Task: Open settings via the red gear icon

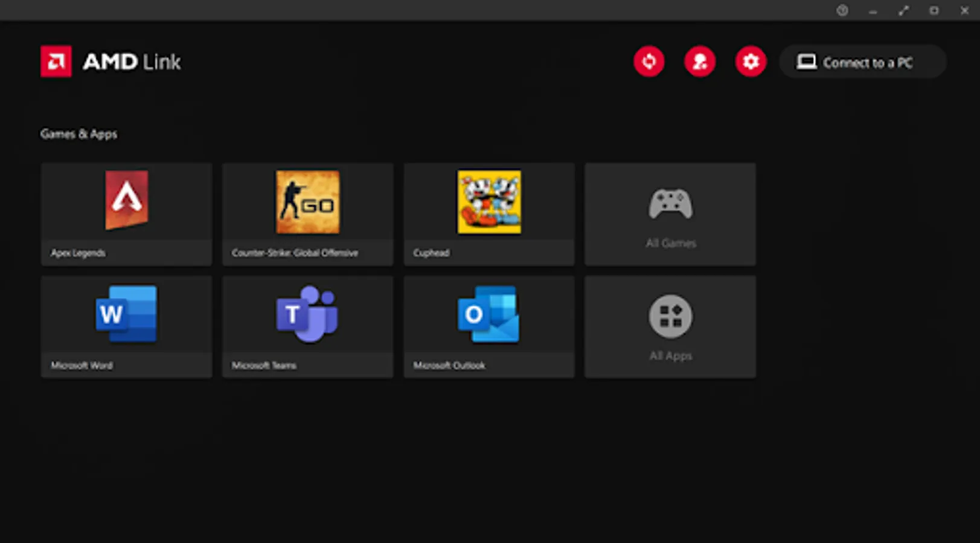Action: coord(751,62)
